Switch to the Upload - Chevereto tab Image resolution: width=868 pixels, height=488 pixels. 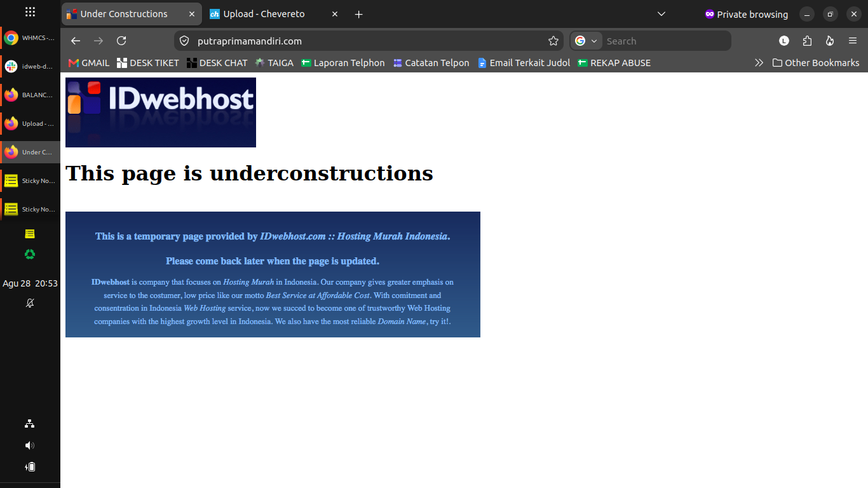(275, 14)
